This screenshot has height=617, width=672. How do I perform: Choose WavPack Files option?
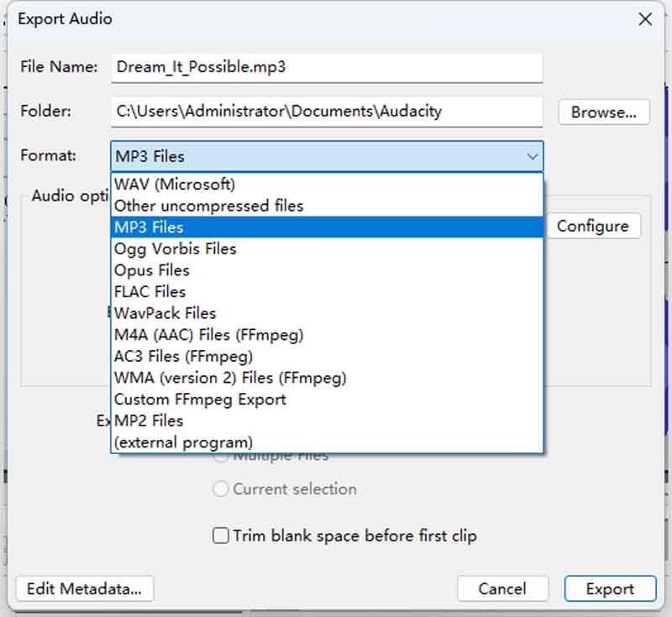165,313
